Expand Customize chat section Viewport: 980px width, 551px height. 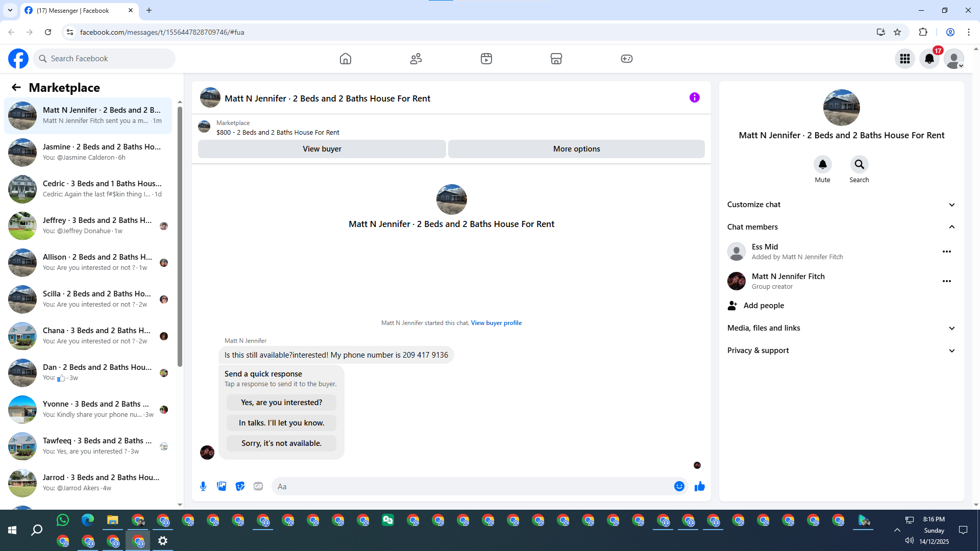(841, 205)
